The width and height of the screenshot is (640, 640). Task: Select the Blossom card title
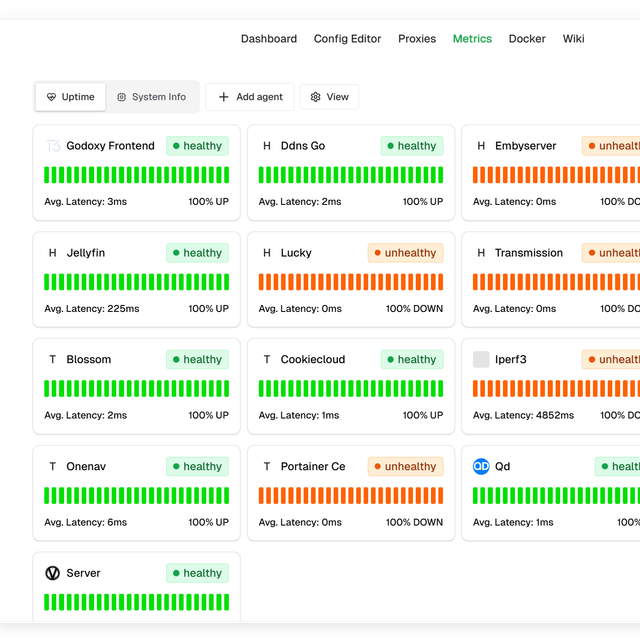pyautogui.click(x=89, y=359)
